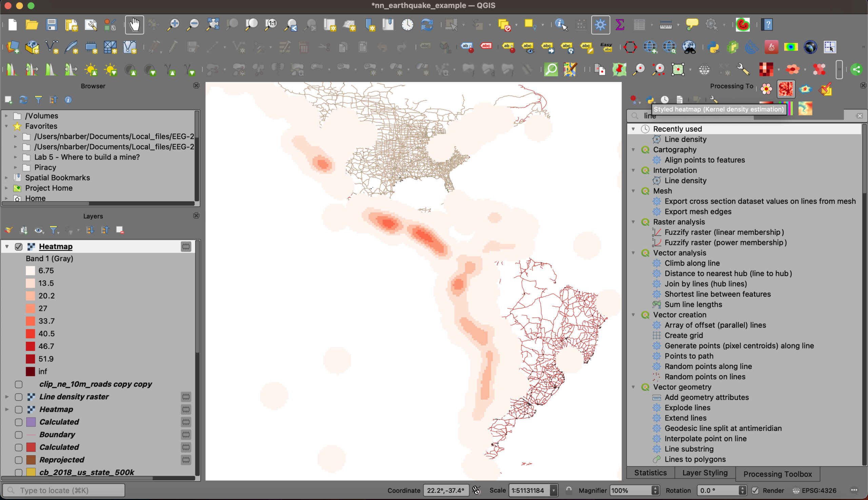
Task: Switch to the Statistics tab
Action: [650, 473]
